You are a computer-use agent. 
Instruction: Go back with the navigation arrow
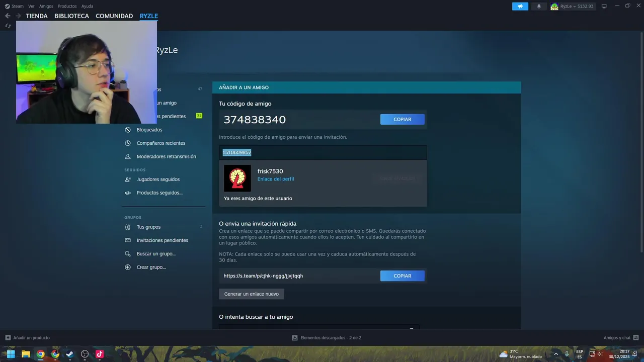(8, 16)
